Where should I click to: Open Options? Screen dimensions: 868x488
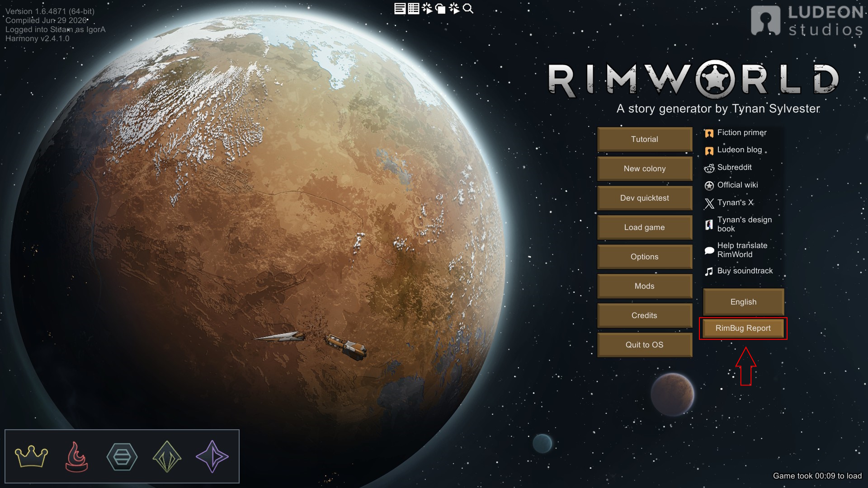645,257
